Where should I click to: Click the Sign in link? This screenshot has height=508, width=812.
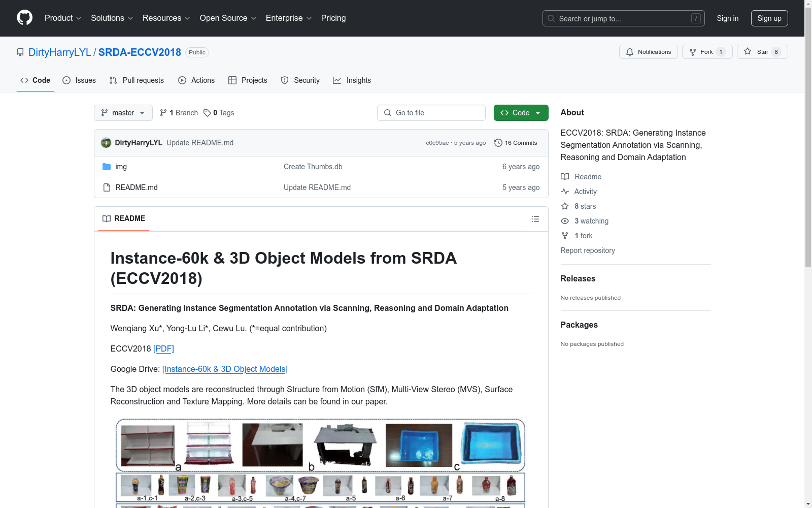[728, 18]
